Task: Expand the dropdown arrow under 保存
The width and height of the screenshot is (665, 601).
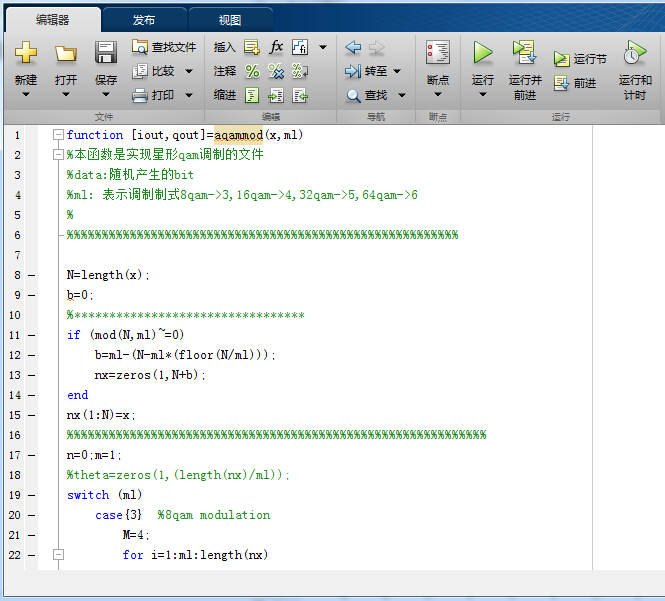Action: click(106, 95)
